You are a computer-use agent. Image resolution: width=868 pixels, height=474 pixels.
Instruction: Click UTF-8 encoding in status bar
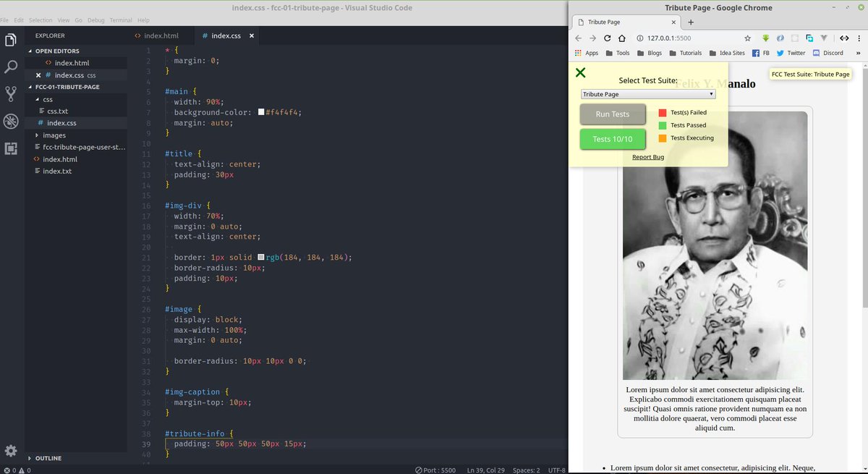556,470
